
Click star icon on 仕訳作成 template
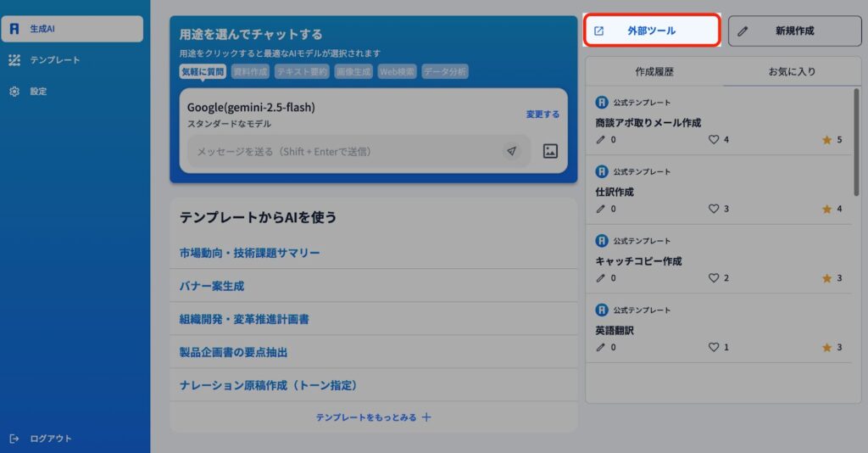[x=826, y=209]
